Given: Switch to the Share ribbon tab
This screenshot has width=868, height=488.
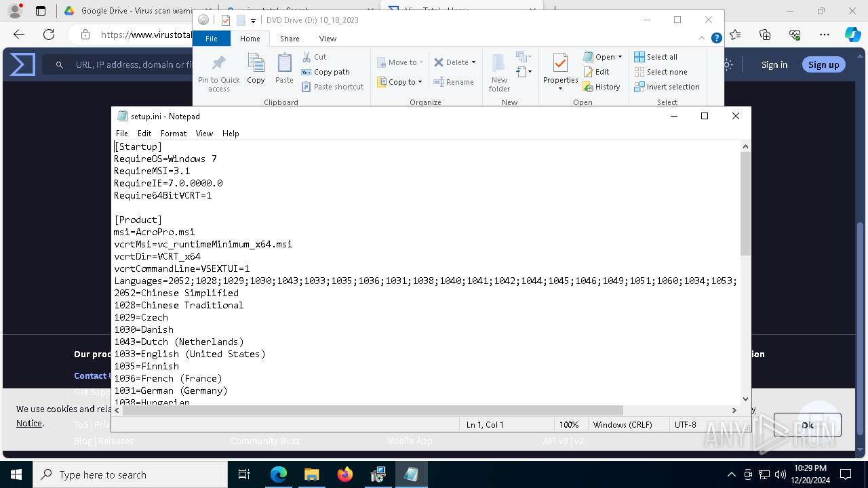Looking at the screenshot, I should coord(290,39).
